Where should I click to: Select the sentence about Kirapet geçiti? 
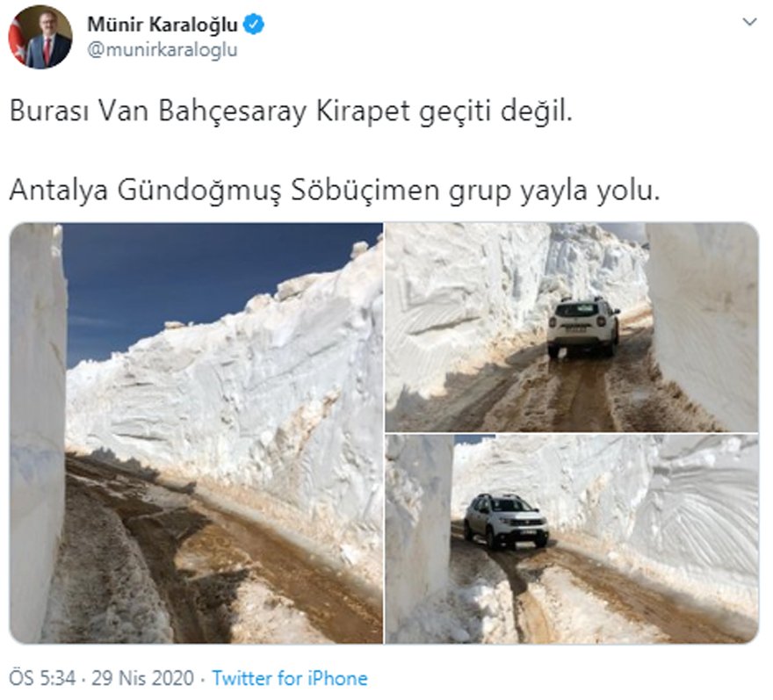click(x=291, y=112)
